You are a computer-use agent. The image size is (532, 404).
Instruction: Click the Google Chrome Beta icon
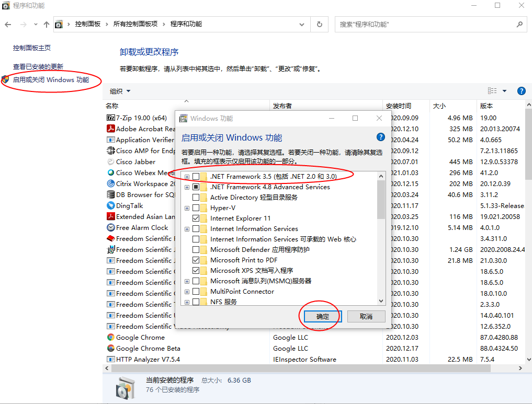coord(110,348)
